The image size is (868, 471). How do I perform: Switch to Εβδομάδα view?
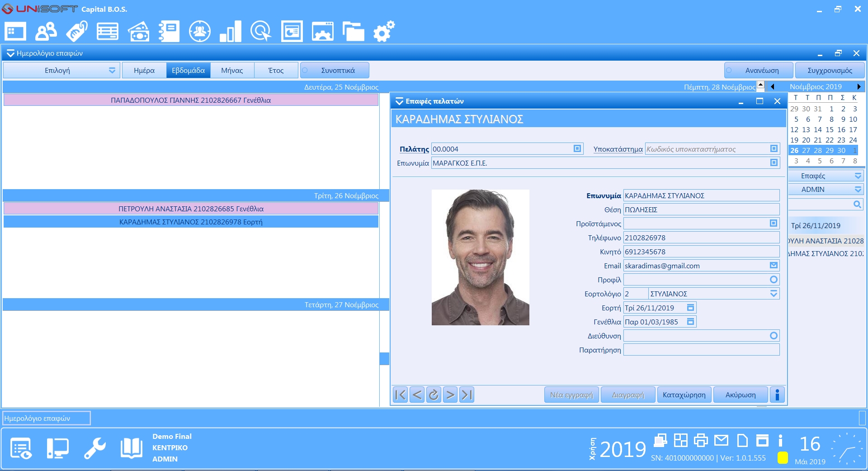tap(188, 71)
